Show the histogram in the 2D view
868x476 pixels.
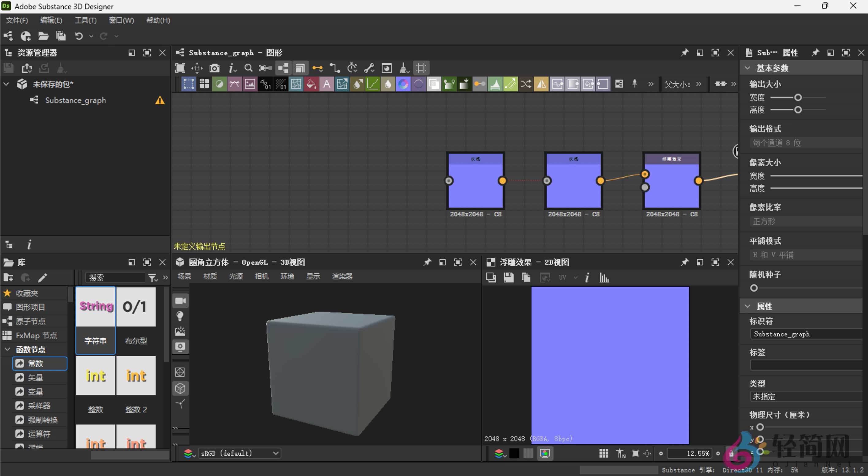point(604,278)
